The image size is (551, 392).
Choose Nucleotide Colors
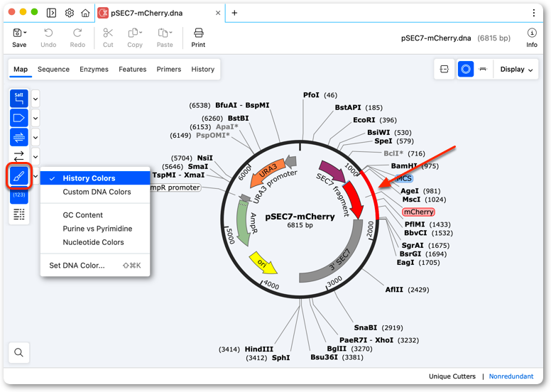click(x=95, y=242)
